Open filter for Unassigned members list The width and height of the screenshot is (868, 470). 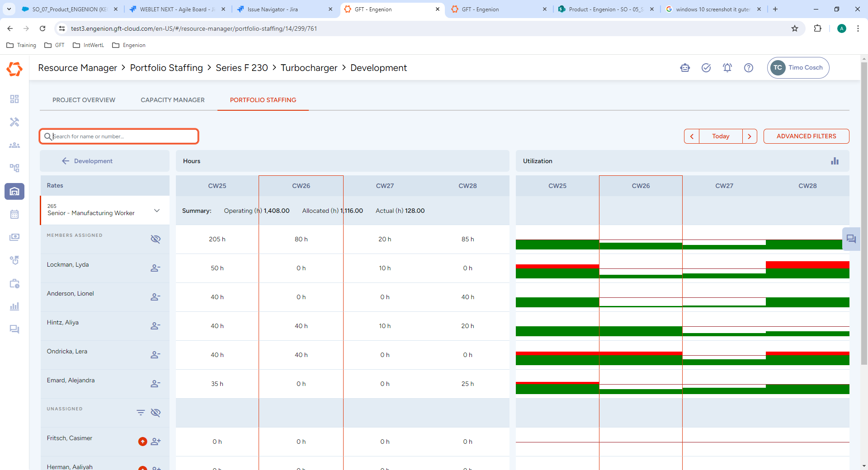(x=141, y=413)
